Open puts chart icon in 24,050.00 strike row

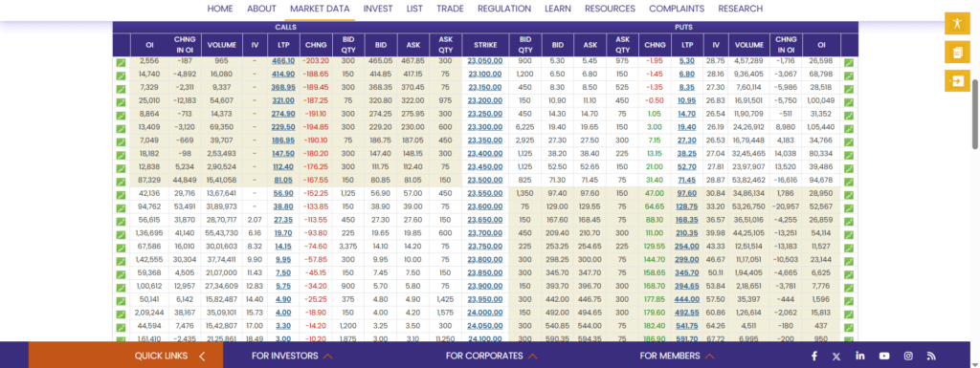pyautogui.click(x=849, y=327)
